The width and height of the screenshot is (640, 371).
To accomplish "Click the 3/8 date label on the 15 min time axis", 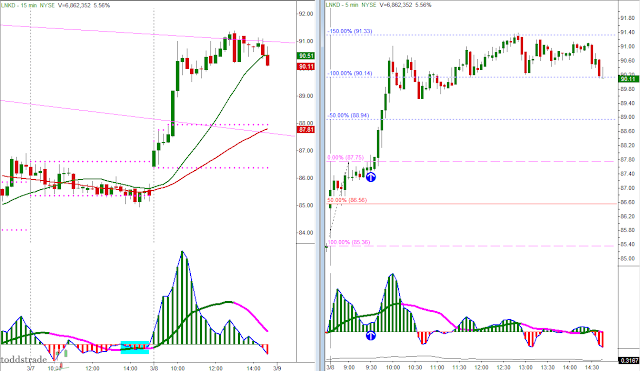I will [154, 368].
